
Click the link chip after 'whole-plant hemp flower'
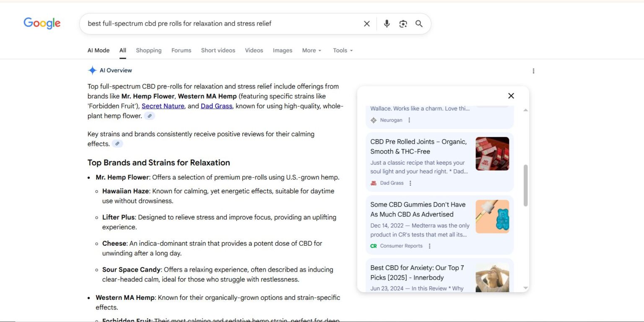pyautogui.click(x=149, y=116)
